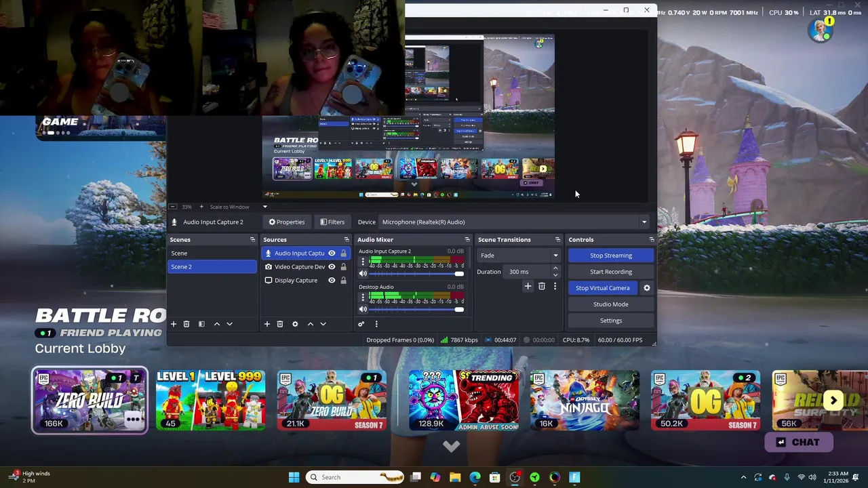Advance game carousel with yellow arrow

833,401
